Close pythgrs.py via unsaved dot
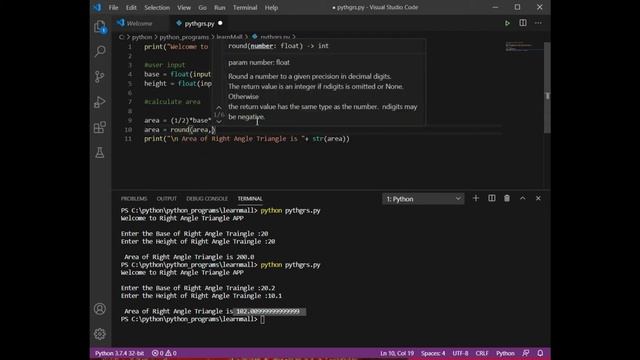Screen dimensions: 640x360 (x=220, y=23)
